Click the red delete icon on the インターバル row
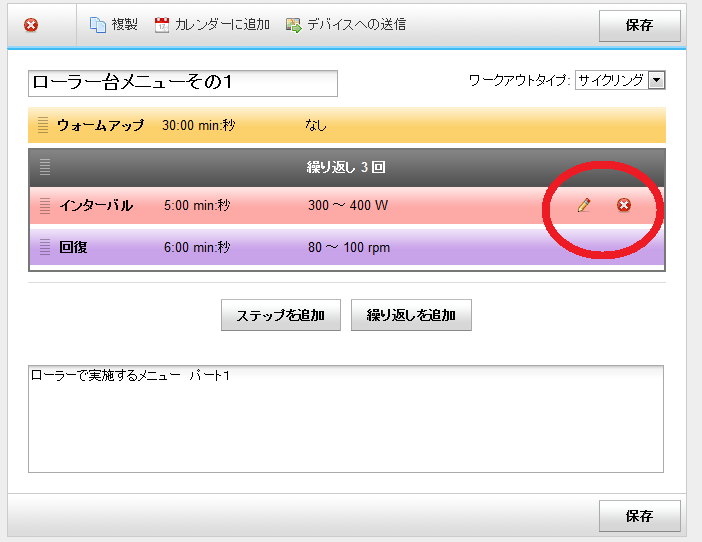This screenshot has width=702, height=542. (x=624, y=205)
